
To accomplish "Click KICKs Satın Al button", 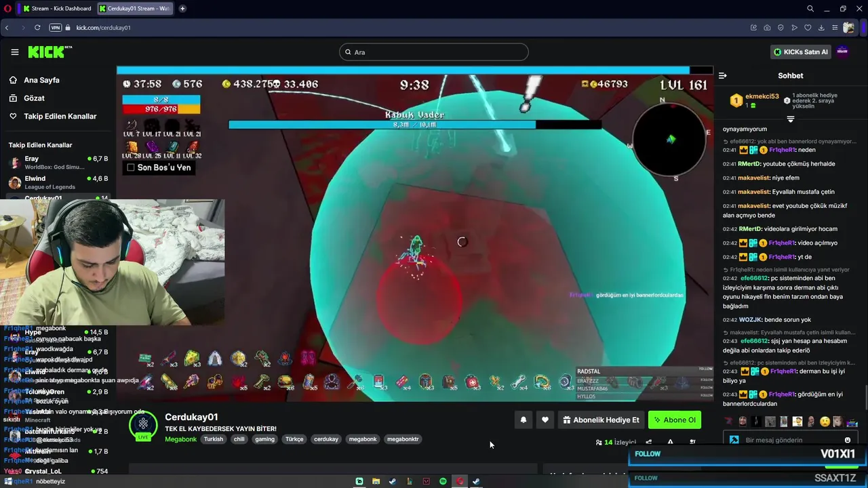I will pyautogui.click(x=801, y=52).
